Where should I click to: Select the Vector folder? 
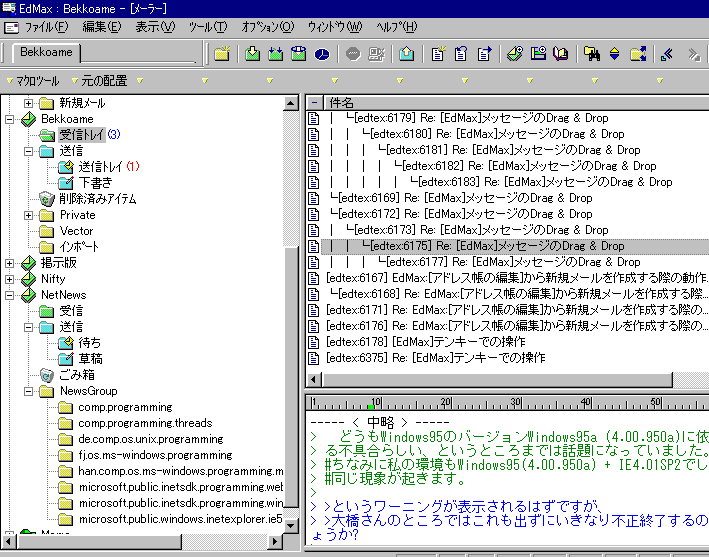click(76, 231)
